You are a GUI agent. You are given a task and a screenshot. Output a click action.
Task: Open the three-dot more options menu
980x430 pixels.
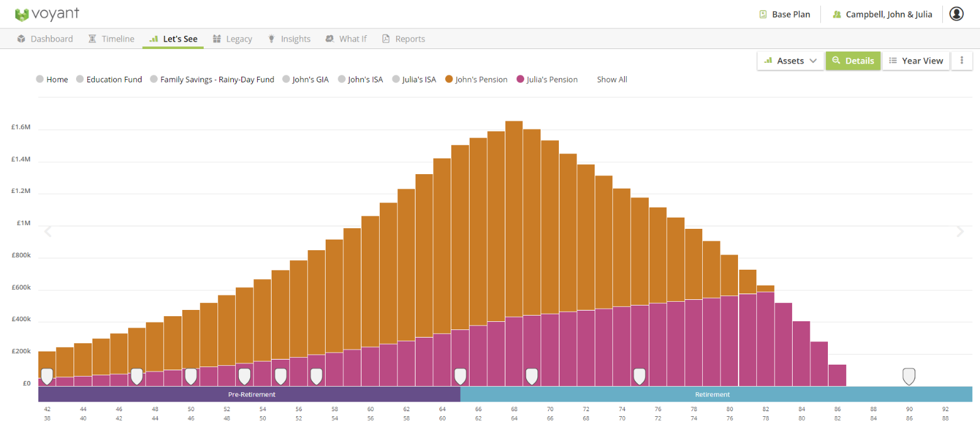click(962, 61)
